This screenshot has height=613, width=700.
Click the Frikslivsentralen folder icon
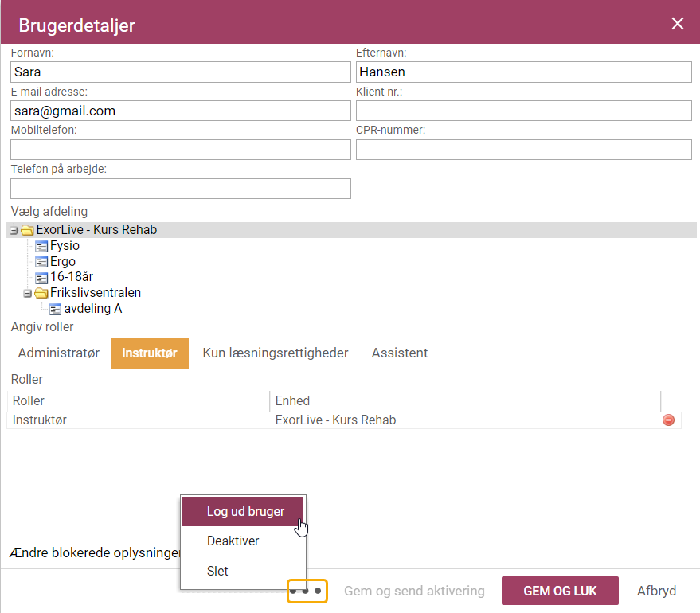tap(41, 293)
